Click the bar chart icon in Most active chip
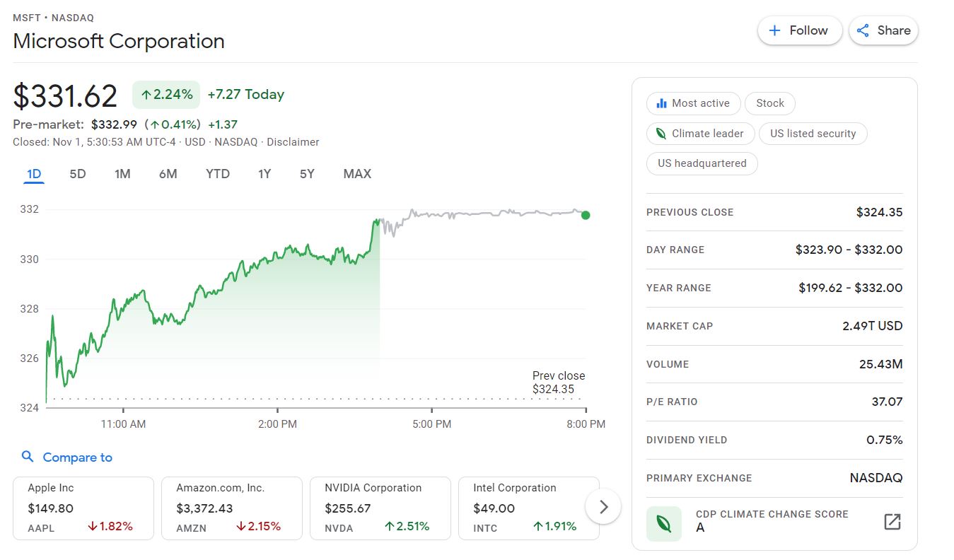 662,103
